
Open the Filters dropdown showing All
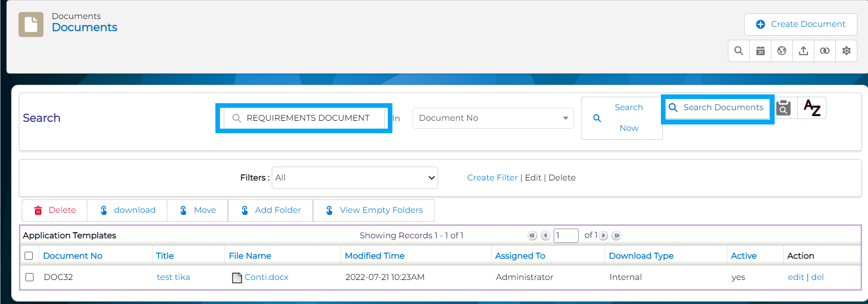355,178
